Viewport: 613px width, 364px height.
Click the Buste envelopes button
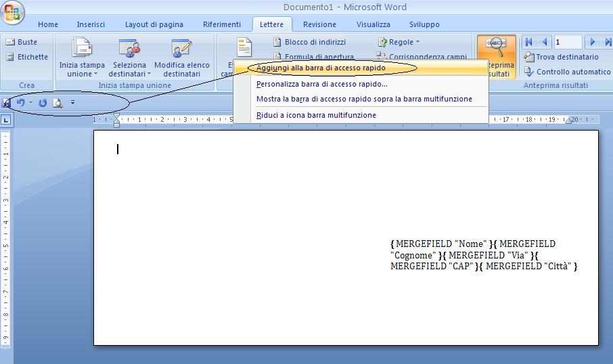[x=22, y=42]
